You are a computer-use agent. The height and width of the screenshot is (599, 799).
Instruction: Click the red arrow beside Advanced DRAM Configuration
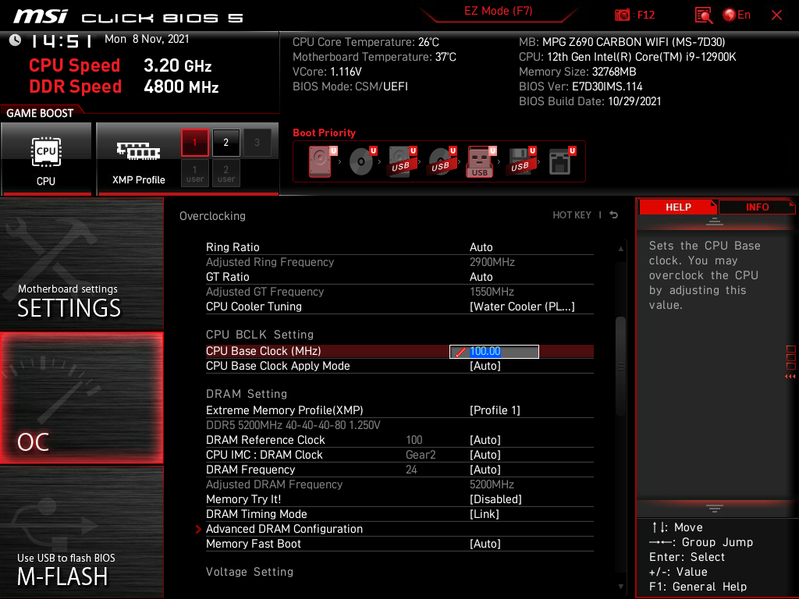pos(198,529)
